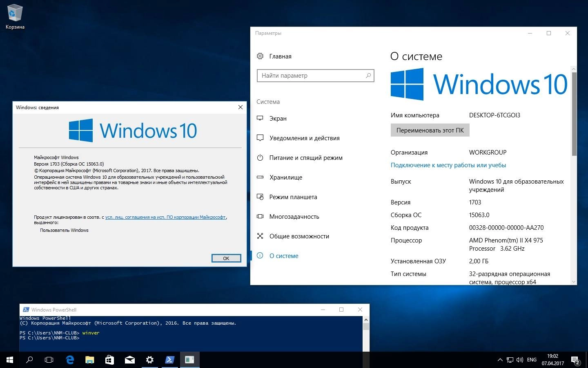This screenshot has height=368, width=588.
Task: Show hidden tray icons chevron
Action: [x=500, y=360]
